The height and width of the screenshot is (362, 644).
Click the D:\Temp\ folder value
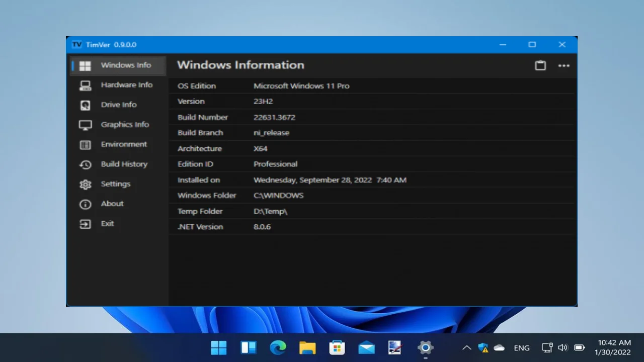[x=270, y=212]
